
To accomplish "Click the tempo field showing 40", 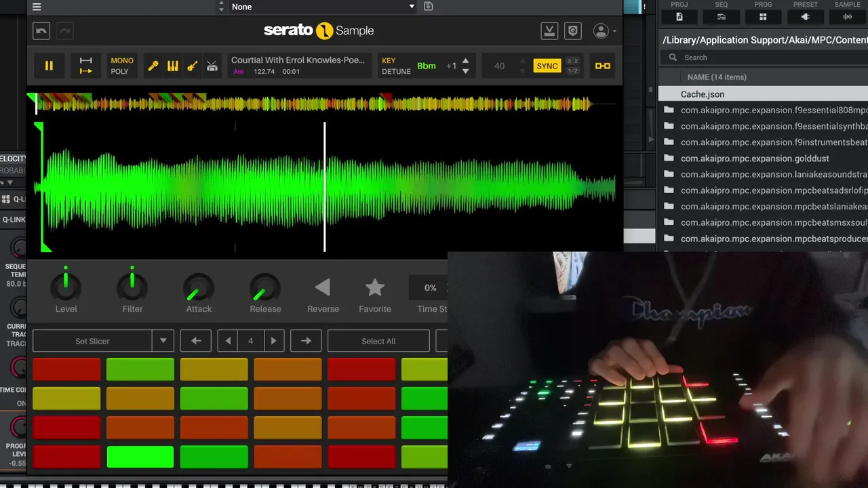I will pyautogui.click(x=500, y=66).
